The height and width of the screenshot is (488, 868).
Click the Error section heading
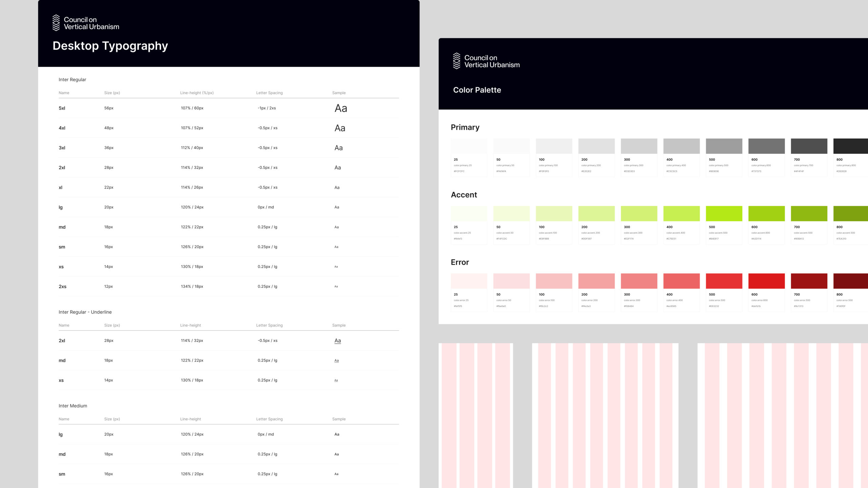459,262
